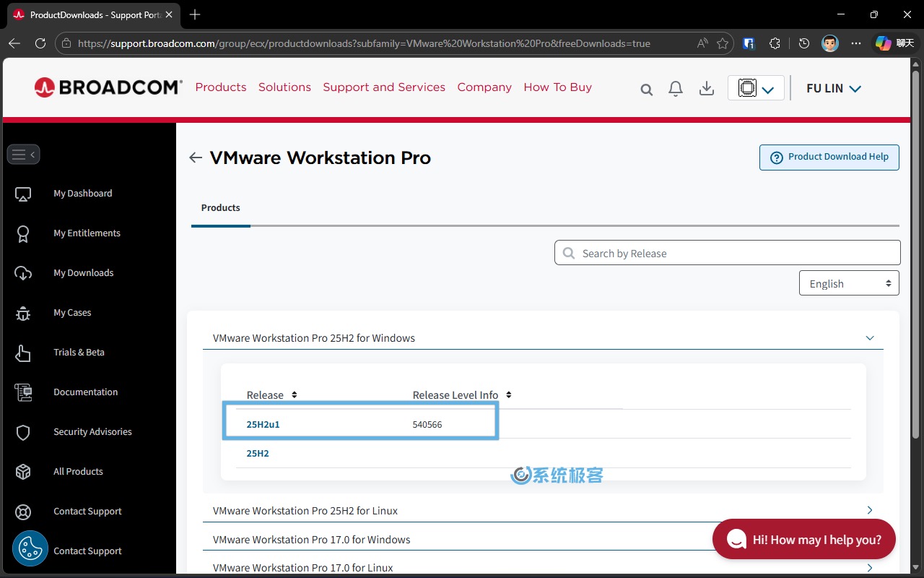Screen dimensions: 924x578
Task: Click the cookie settings icon
Action: coord(30,549)
